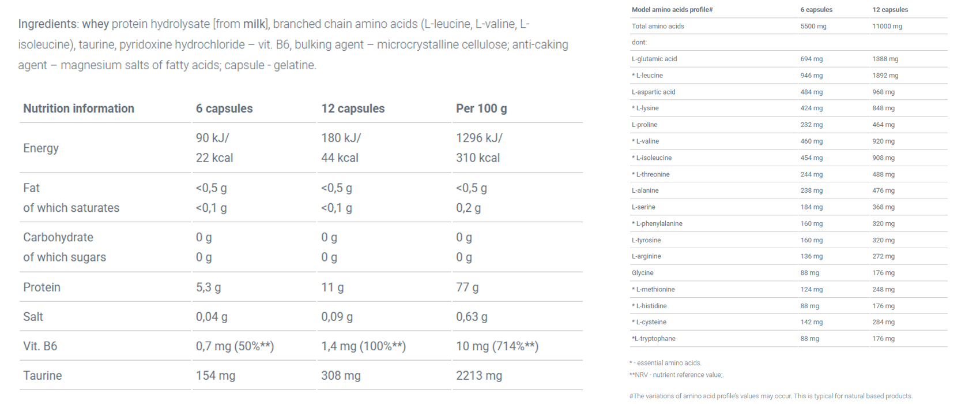
Task: Click "12 capsules" header in nutrition table
Action: tap(353, 109)
